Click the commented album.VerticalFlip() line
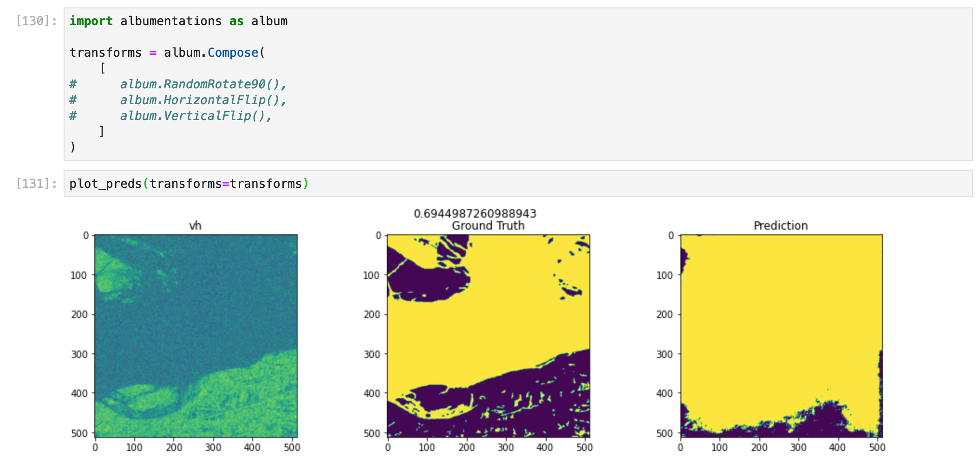 click(x=170, y=116)
